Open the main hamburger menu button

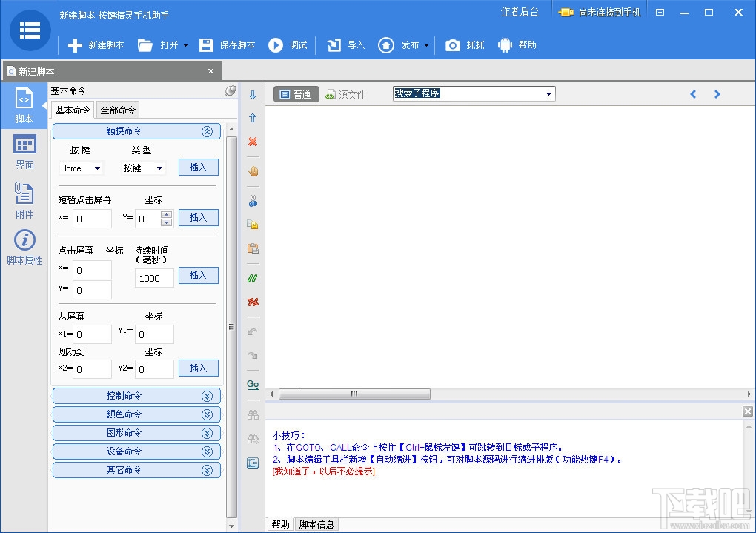(x=30, y=30)
